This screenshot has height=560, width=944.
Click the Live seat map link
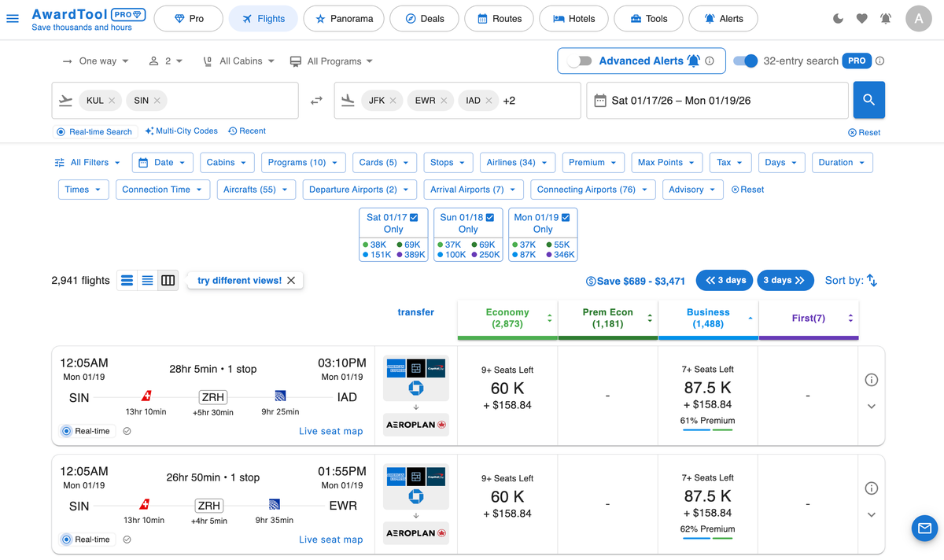click(x=332, y=429)
